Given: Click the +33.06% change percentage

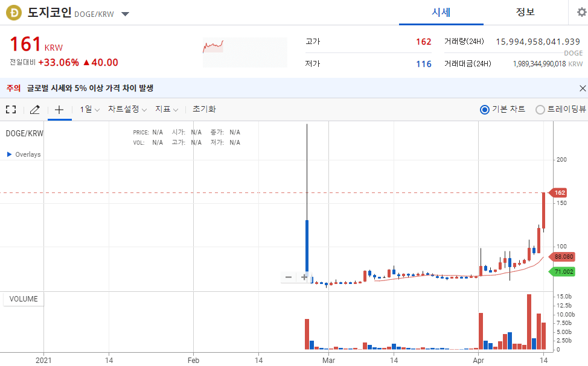Looking at the screenshot, I should coord(59,62).
